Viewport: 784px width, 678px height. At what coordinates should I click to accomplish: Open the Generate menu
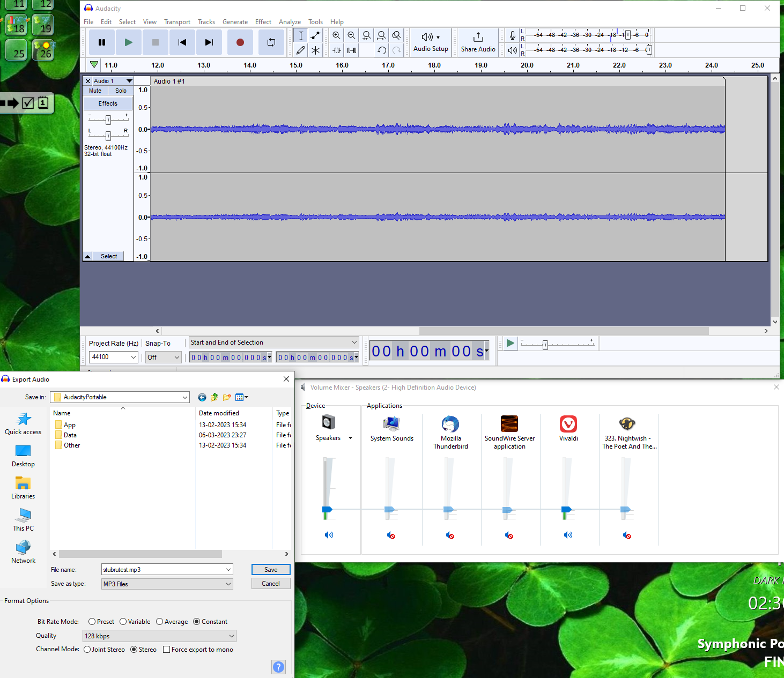point(235,22)
